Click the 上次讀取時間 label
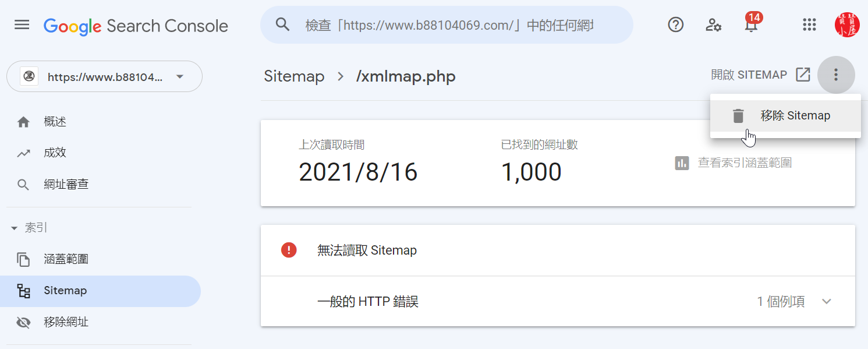 (331, 145)
